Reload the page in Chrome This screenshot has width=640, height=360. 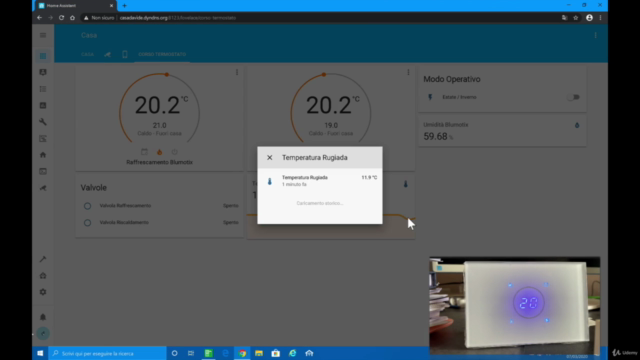pyautogui.click(x=61, y=18)
